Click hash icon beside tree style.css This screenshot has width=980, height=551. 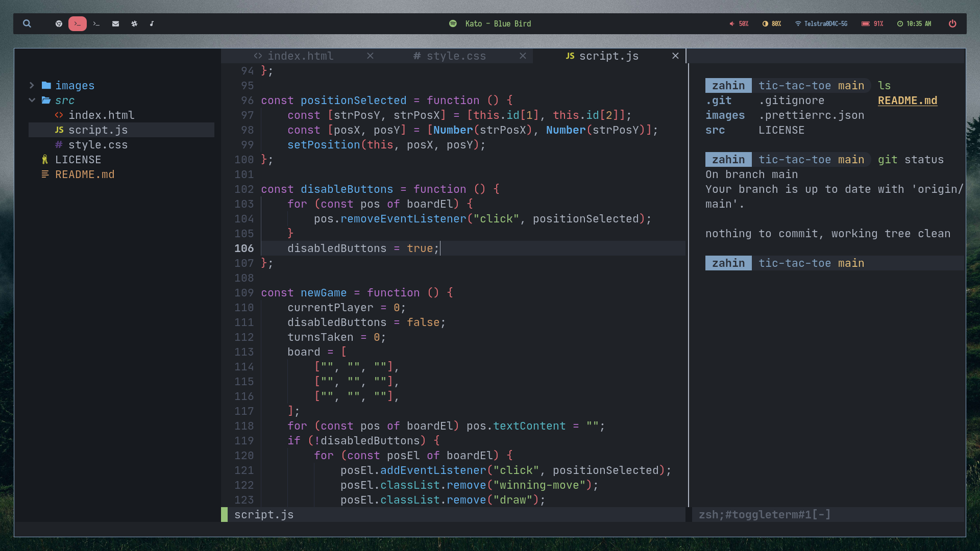(59, 145)
